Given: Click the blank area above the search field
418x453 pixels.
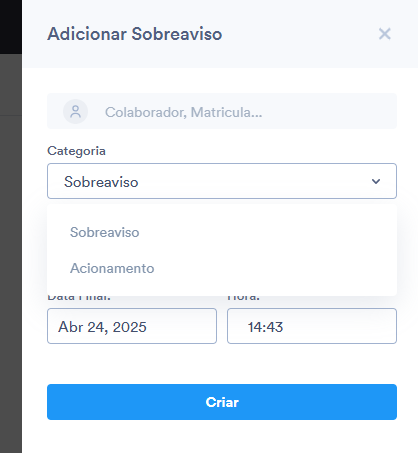Looking at the screenshot, I should click(220, 80).
